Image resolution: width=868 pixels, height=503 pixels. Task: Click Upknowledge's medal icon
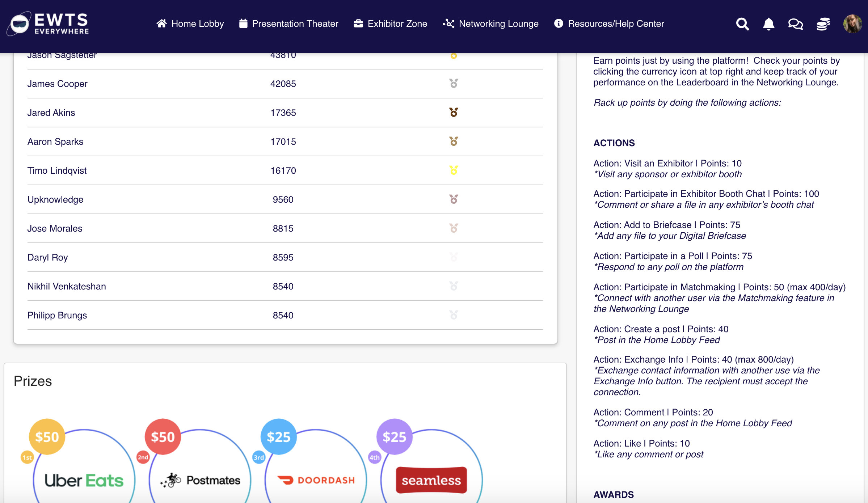(x=454, y=199)
